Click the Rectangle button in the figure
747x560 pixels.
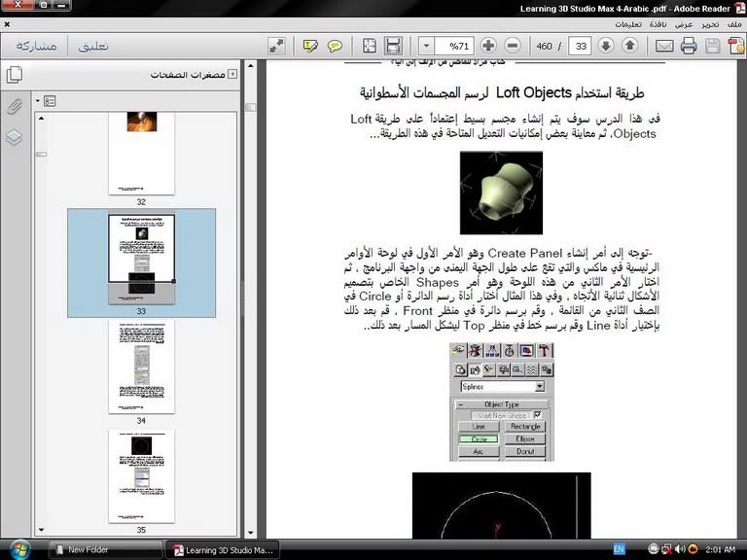click(525, 427)
